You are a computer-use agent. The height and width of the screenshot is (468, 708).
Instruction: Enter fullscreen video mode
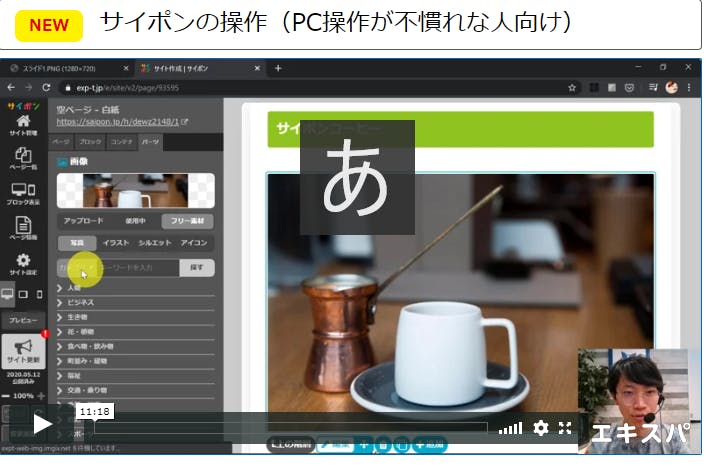[x=565, y=428]
